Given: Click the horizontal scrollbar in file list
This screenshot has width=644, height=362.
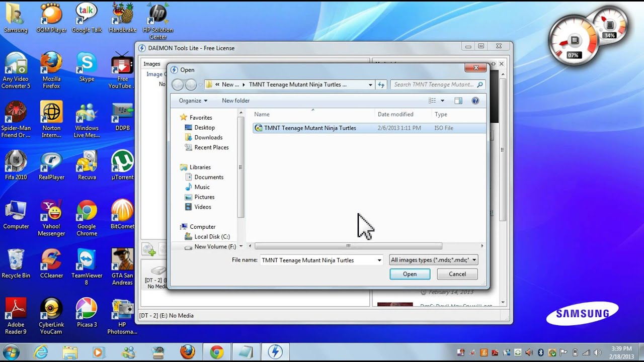Looking at the screenshot, I should click(x=348, y=246).
